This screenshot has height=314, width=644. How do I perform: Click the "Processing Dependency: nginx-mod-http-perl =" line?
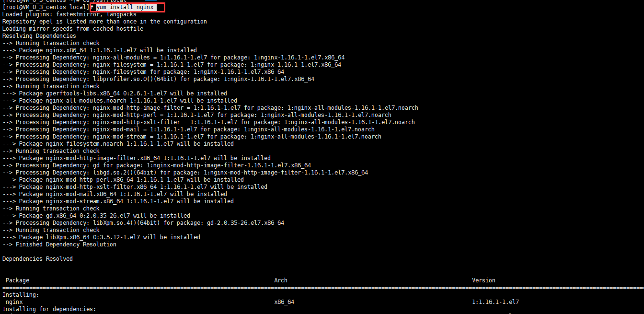click(196, 115)
